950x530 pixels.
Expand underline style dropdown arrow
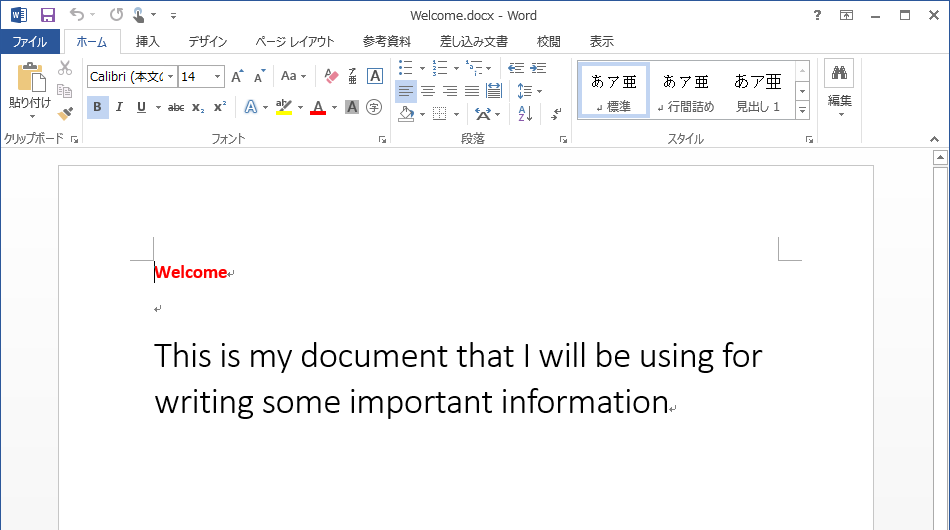[x=158, y=107]
